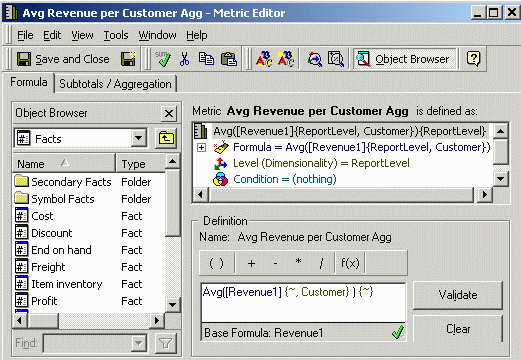Click the document magnifier icon

(x=336, y=59)
